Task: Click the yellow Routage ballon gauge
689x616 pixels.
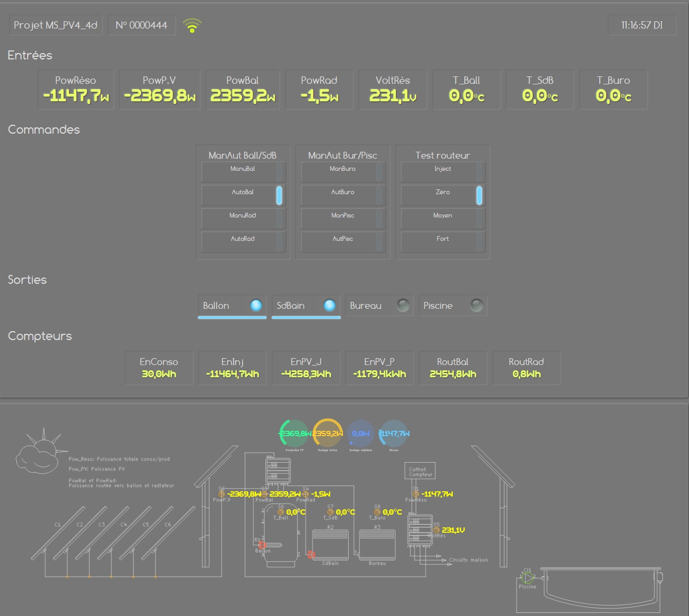Action: pyautogui.click(x=328, y=433)
